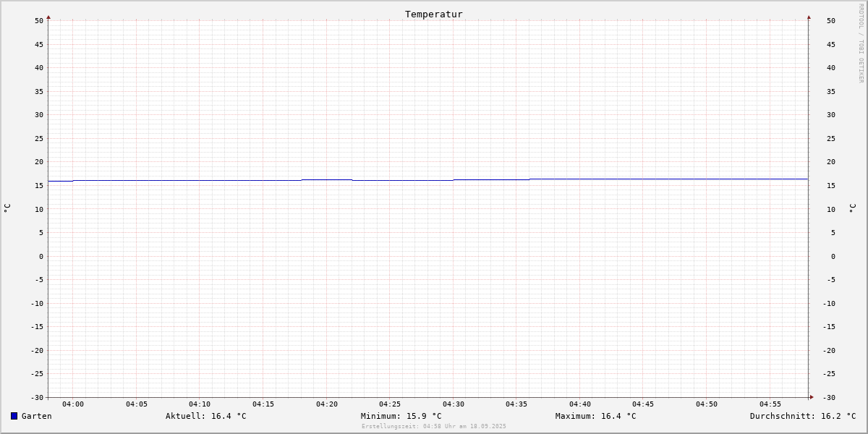Click the red arrow ending the time axis
This screenshot has width=868, height=434.
coord(812,397)
